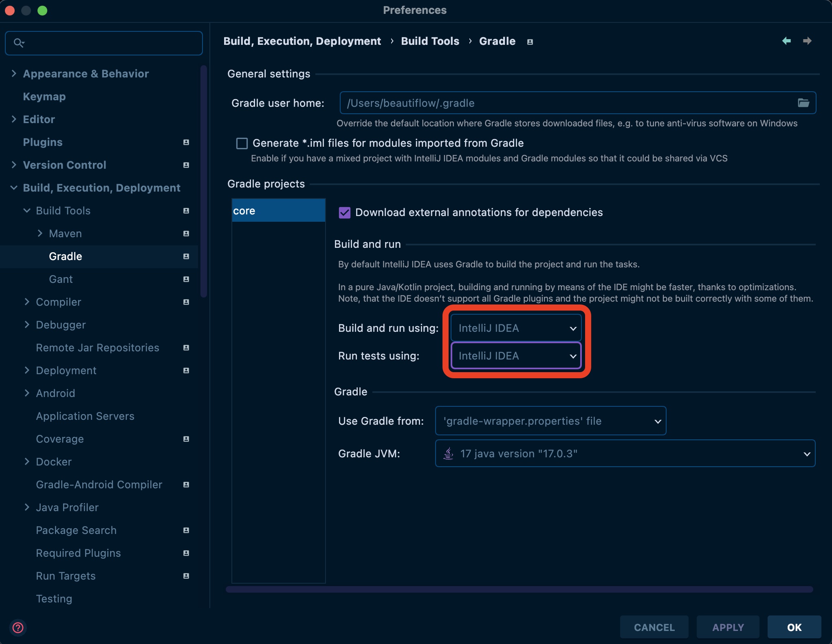Click the sidebar vertical scrollbar

click(204, 181)
